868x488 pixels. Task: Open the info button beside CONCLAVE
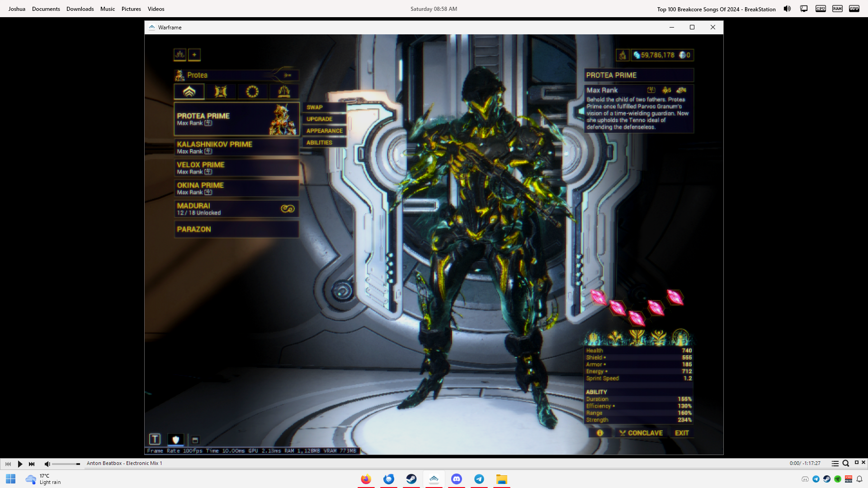click(x=600, y=433)
